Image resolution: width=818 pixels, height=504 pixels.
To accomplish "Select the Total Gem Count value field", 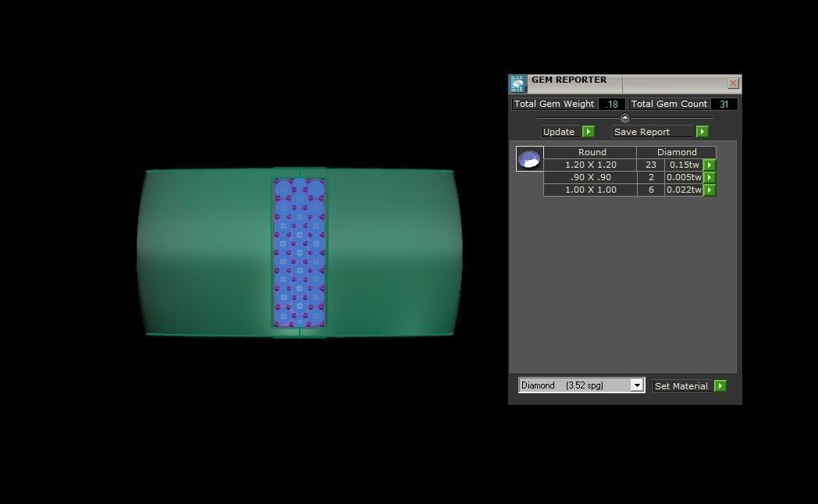I will (724, 104).
